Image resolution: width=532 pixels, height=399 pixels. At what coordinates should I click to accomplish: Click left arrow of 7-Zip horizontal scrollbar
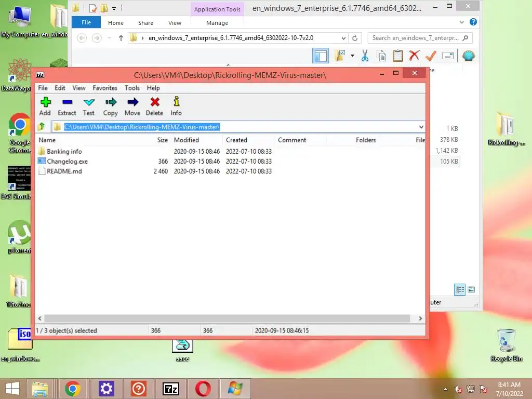(40, 318)
